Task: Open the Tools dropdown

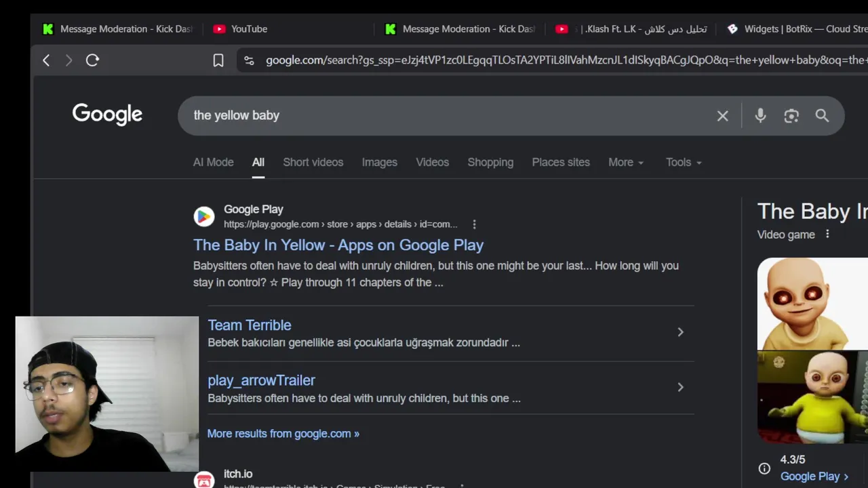Action: pyautogui.click(x=684, y=163)
